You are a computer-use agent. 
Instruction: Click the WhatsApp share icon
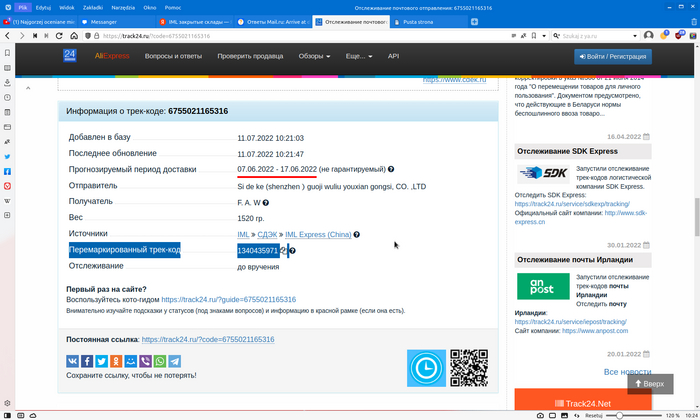(160, 361)
